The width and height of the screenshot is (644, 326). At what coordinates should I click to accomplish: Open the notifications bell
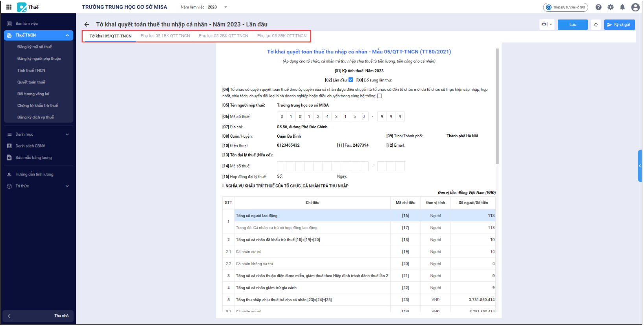pyautogui.click(x=622, y=7)
